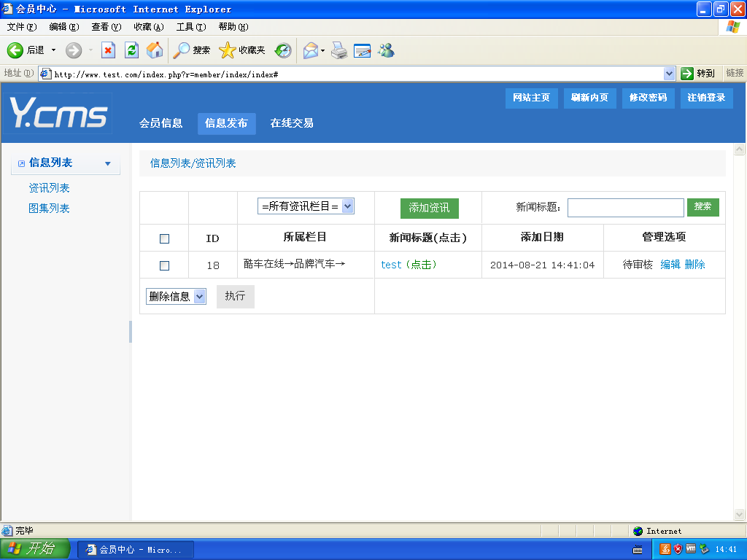
Task: Click the Windows flag throbber icon
Action: point(732,27)
